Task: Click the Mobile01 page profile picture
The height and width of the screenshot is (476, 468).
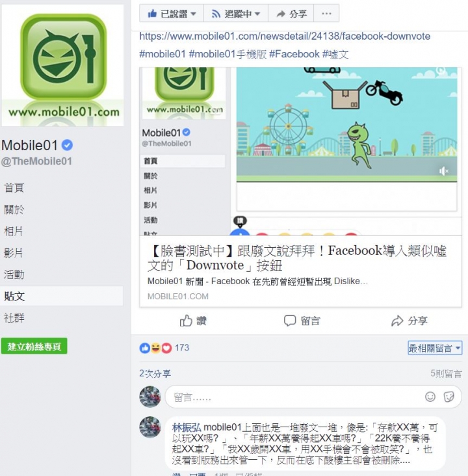Action: (x=62, y=65)
